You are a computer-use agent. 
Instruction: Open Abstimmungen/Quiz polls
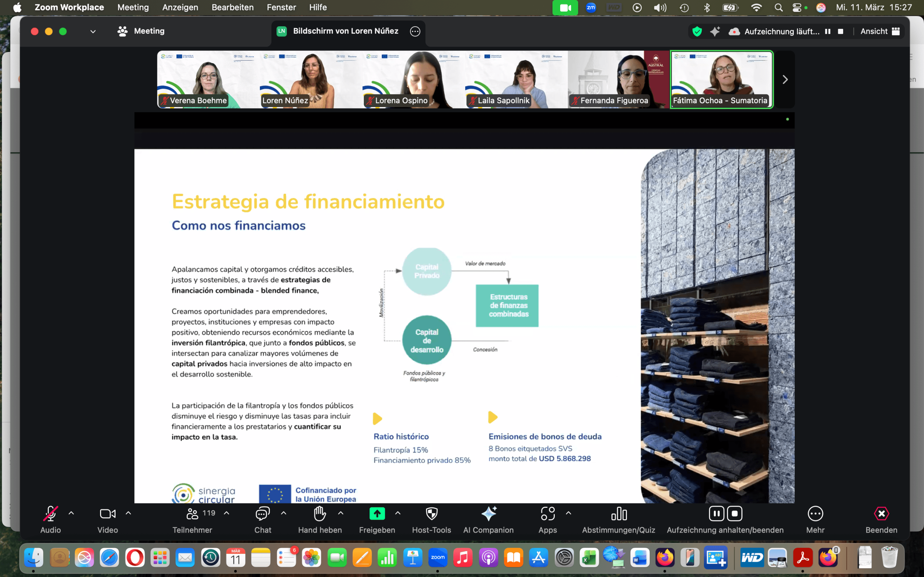[x=619, y=514]
